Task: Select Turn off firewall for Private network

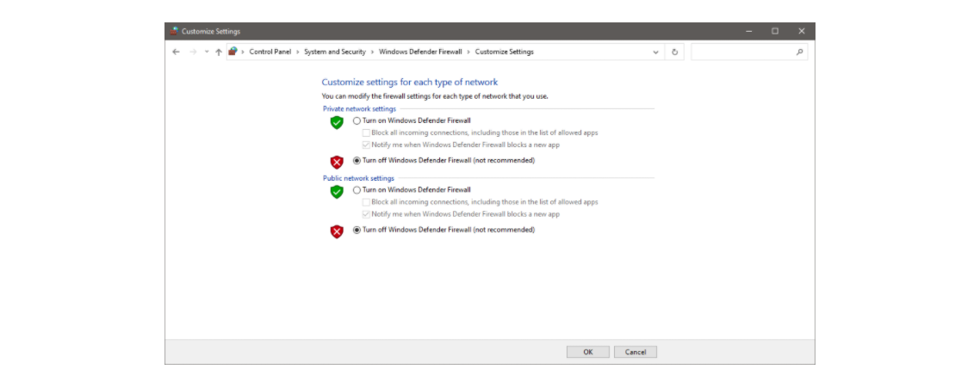Action: [357, 160]
